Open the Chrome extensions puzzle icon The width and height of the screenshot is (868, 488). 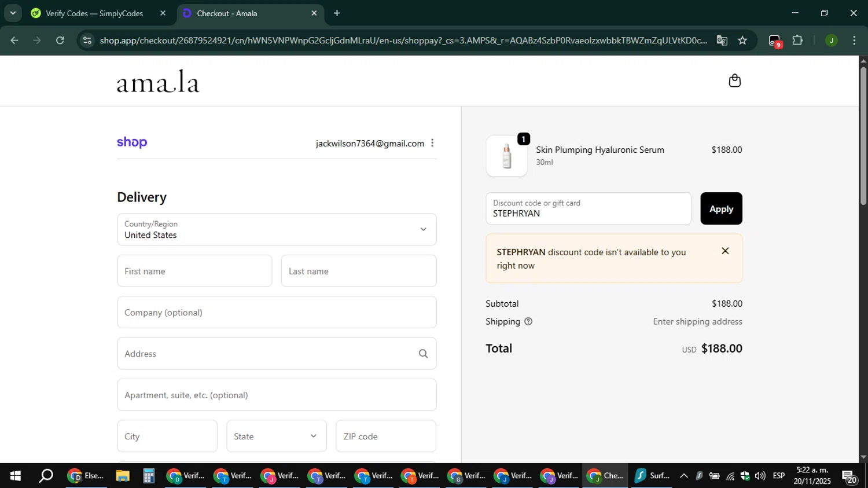797,41
